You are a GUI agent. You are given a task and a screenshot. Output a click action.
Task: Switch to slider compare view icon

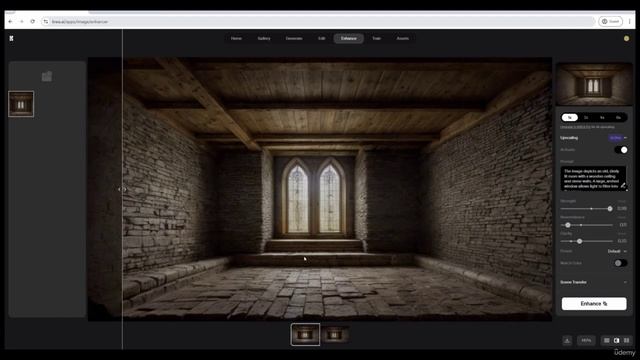pos(617,340)
